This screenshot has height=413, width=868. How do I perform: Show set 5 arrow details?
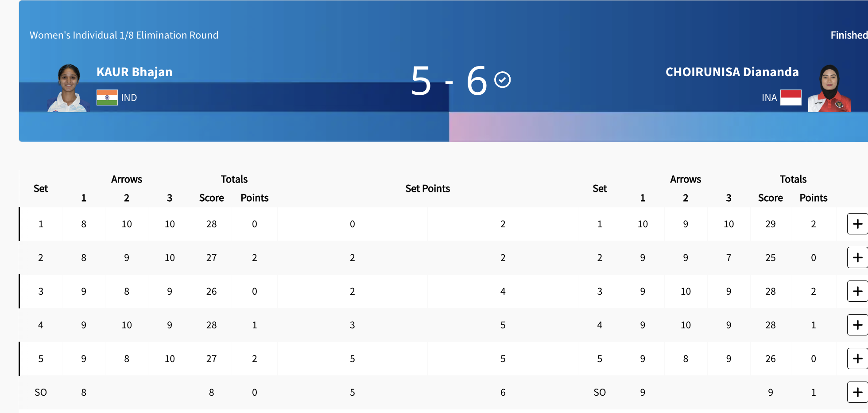tap(857, 358)
